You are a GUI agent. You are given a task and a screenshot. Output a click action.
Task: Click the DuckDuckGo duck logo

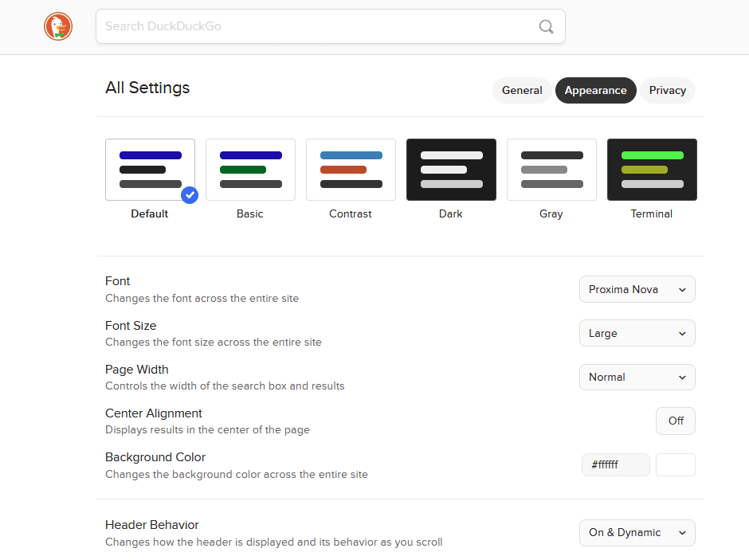[x=58, y=26]
